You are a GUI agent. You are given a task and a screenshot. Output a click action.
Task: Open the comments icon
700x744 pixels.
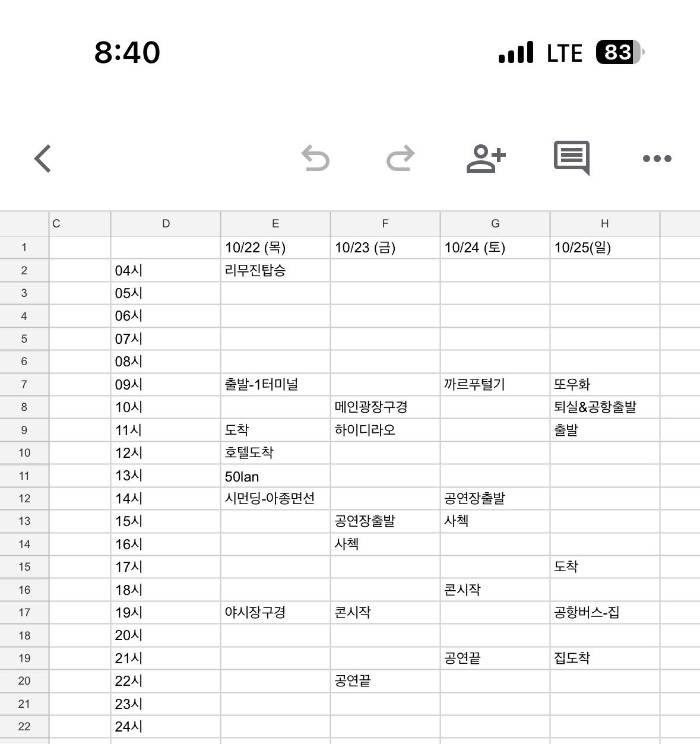[x=572, y=159]
